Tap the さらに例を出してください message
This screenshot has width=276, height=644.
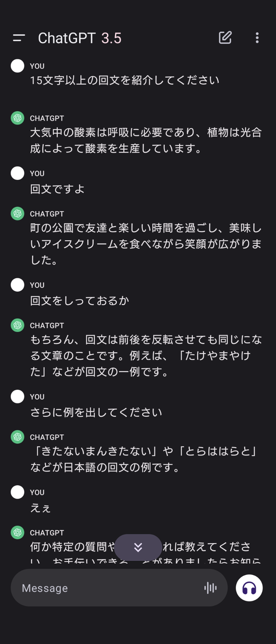(x=96, y=412)
